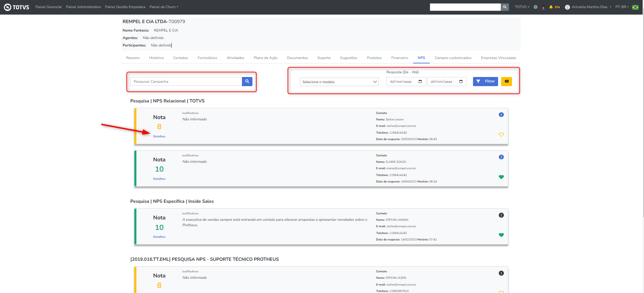Click the campaign search magnifier button
This screenshot has width=644, height=293.
click(247, 81)
